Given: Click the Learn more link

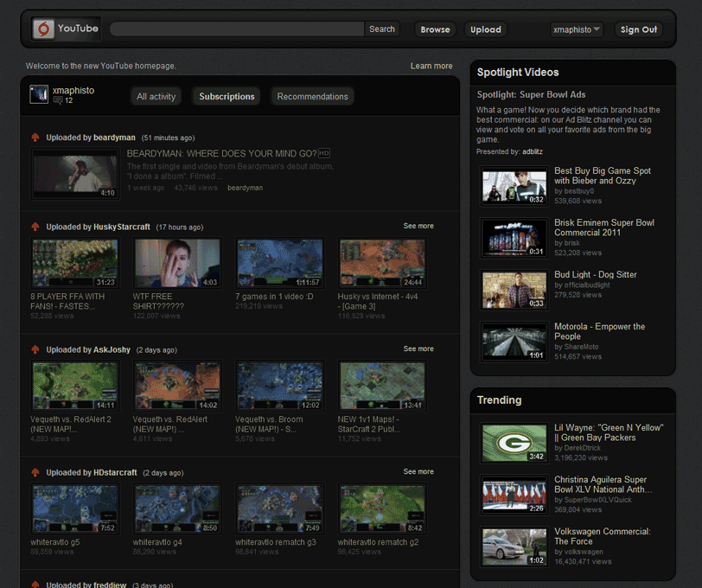Looking at the screenshot, I should pos(431,65).
